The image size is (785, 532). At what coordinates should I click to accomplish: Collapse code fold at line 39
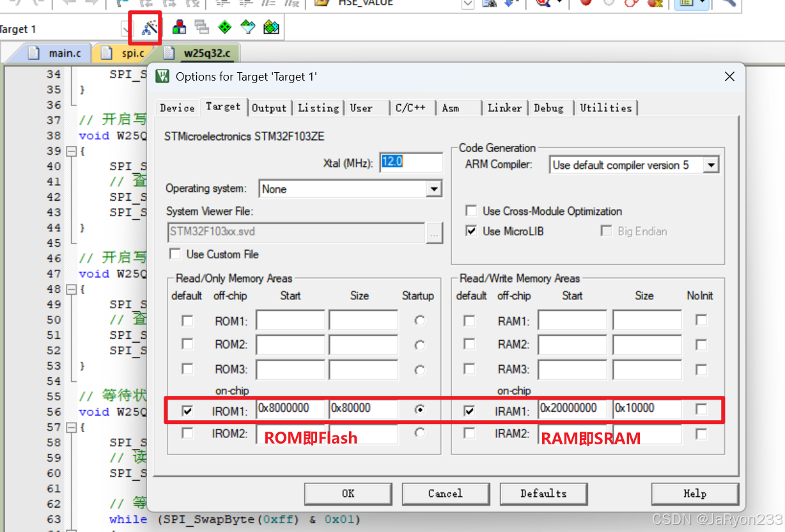point(71,152)
